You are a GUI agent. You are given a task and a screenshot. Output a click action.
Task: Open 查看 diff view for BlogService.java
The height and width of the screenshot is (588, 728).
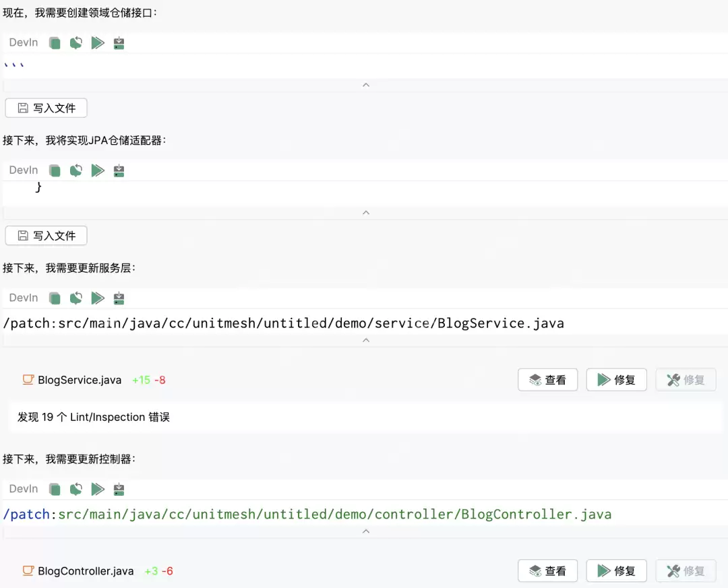coord(547,379)
